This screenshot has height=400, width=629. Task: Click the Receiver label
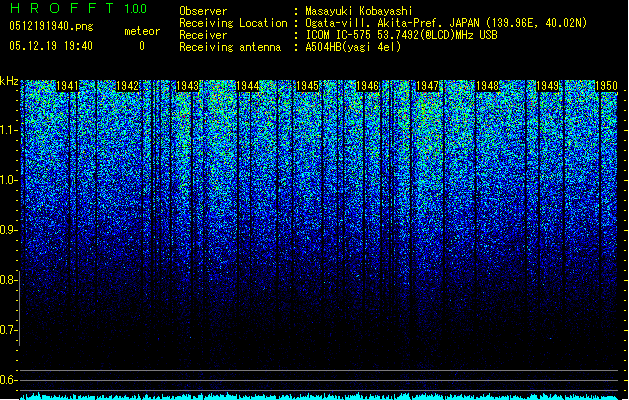click(203, 35)
